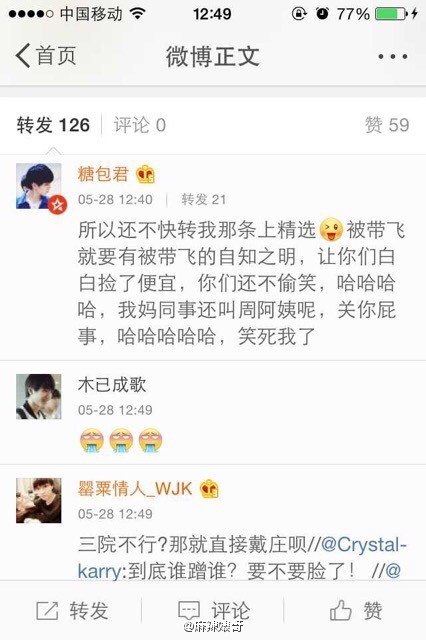Viewport: 426px width, 640px height.
Task: Open the three-dot more options menu
Action: [x=392, y=56]
